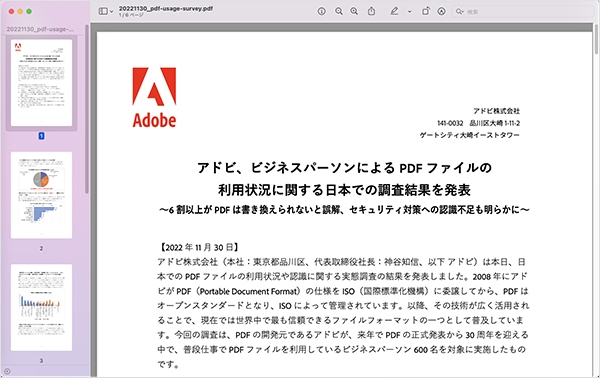Screen dimensions: 600x378
Task: Open the Share menu
Action: 372,11
